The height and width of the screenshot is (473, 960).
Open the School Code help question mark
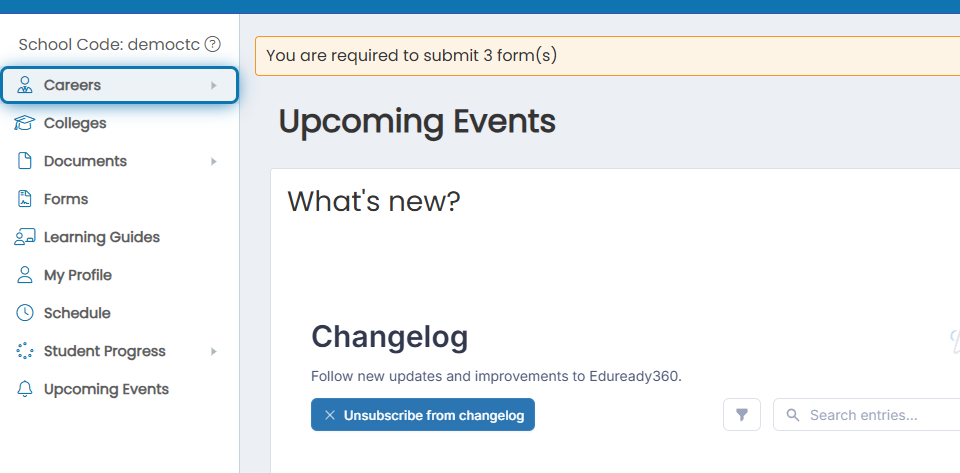(x=212, y=44)
